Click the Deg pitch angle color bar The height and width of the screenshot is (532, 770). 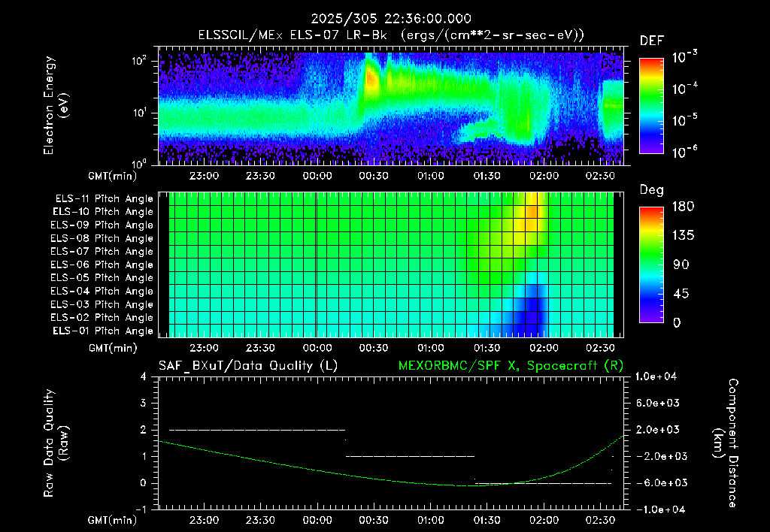click(651, 264)
